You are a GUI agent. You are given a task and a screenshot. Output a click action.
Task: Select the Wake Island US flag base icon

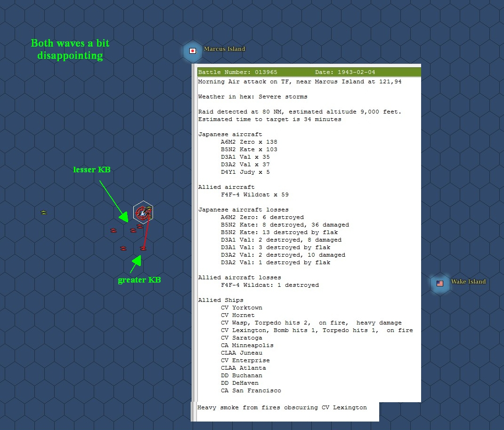(x=440, y=283)
